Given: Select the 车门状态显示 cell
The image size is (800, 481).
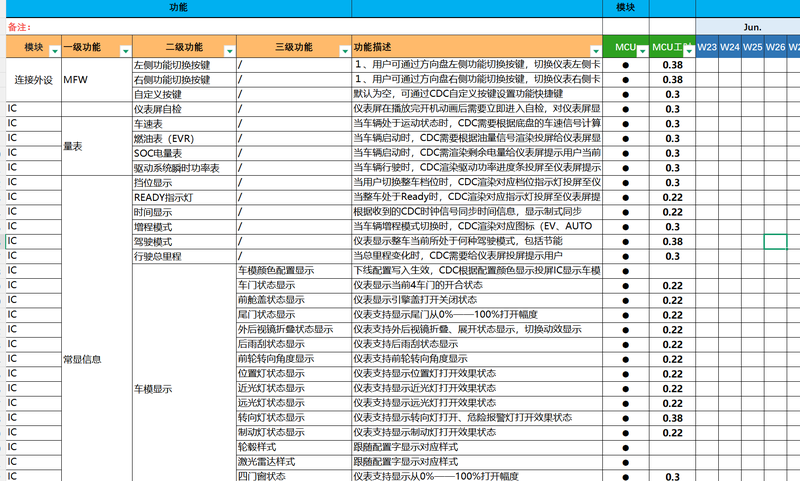Looking at the screenshot, I should click(x=294, y=286).
